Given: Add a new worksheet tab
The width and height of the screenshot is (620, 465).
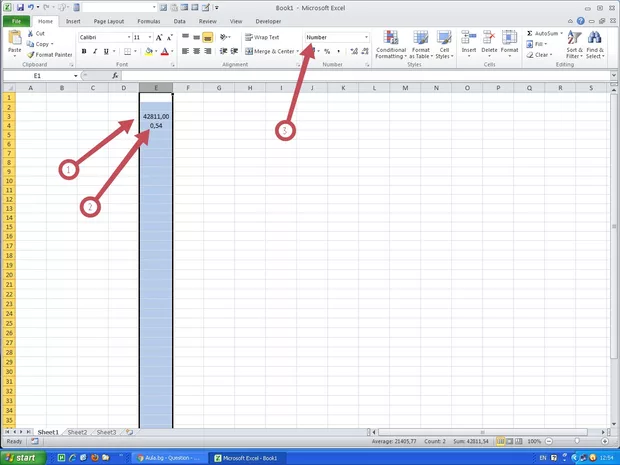Looking at the screenshot, I should [x=129, y=432].
